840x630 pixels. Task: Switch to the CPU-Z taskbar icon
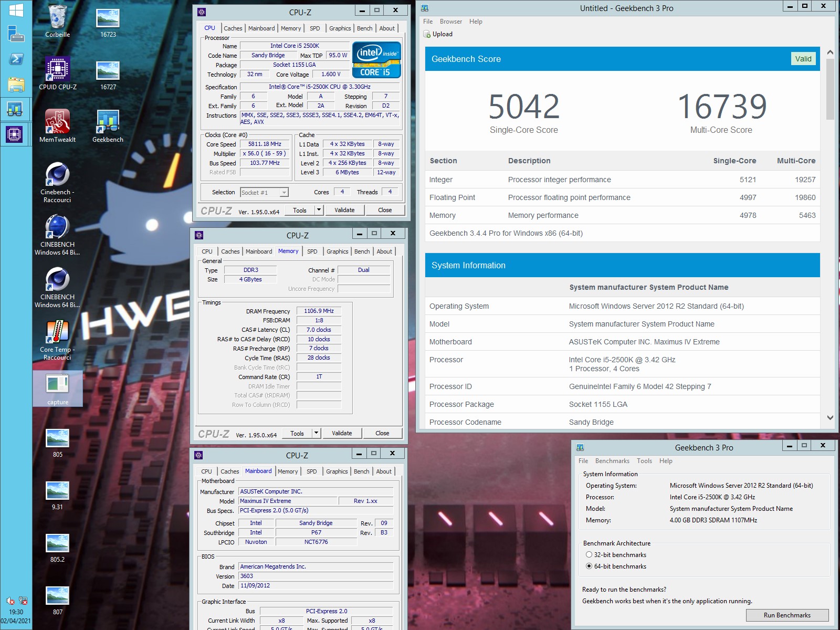(16, 134)
